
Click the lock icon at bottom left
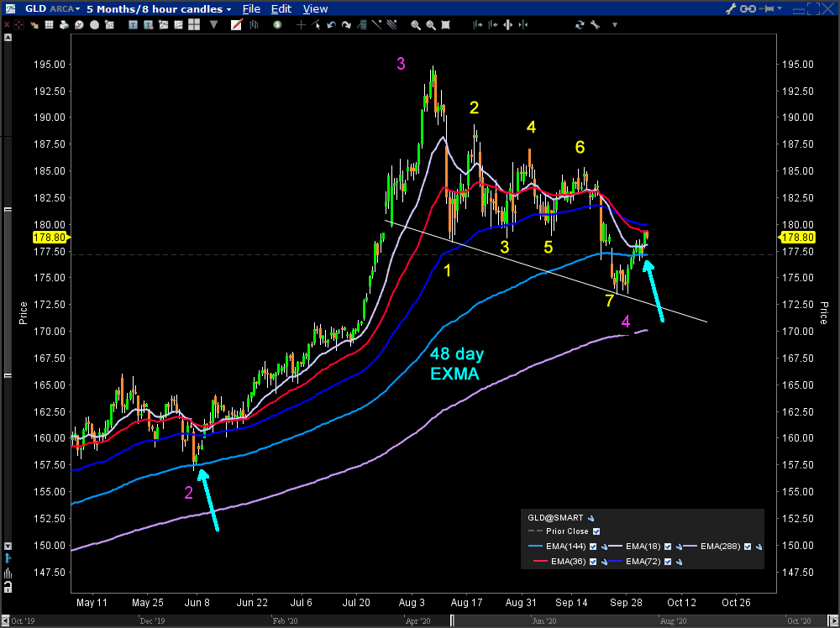pos(8,587)
